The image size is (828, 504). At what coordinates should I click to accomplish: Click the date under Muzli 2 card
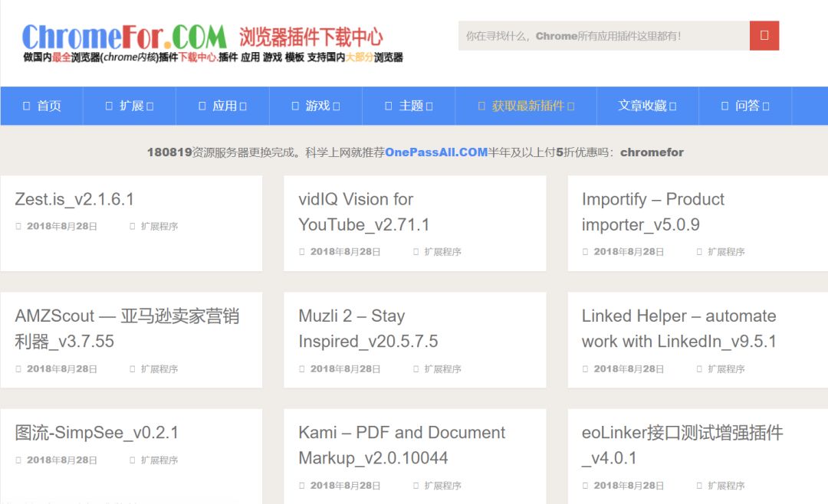tap(345, 369)
